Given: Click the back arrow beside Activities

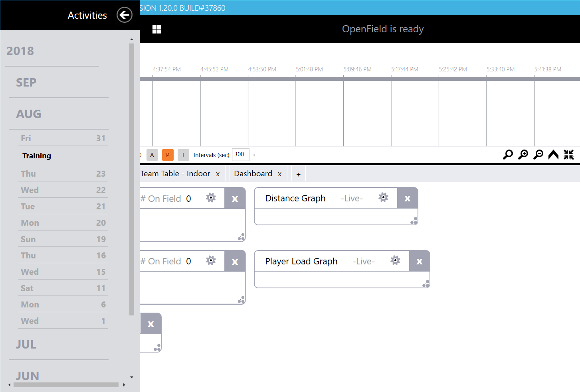Looking at the screenshot, I should click(x=125, y=15).
